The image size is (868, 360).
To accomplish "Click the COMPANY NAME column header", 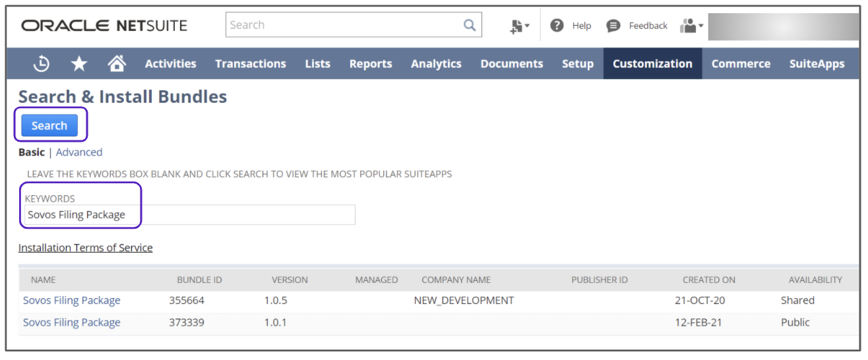I will click(x=456, y=280).
